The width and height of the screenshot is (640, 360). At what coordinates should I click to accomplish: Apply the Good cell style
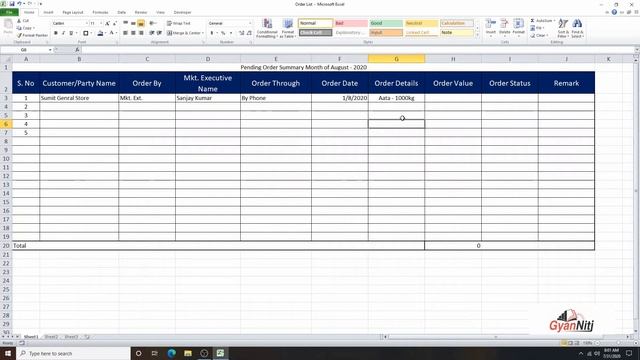386,23
